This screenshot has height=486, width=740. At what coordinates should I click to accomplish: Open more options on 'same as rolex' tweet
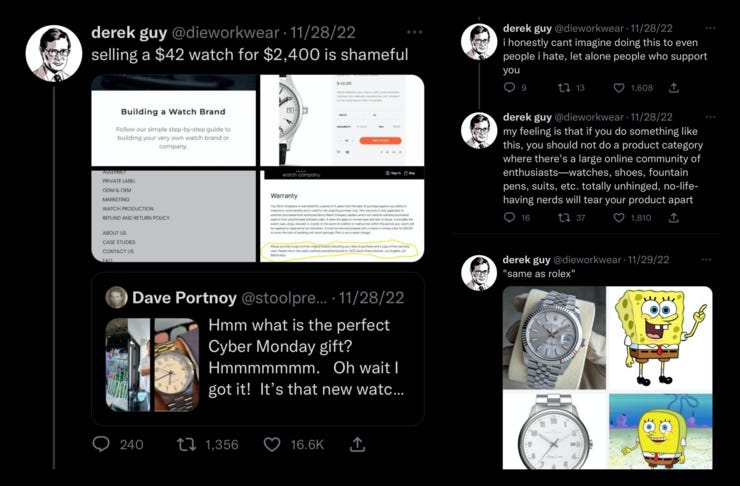(x=706, y=260)
